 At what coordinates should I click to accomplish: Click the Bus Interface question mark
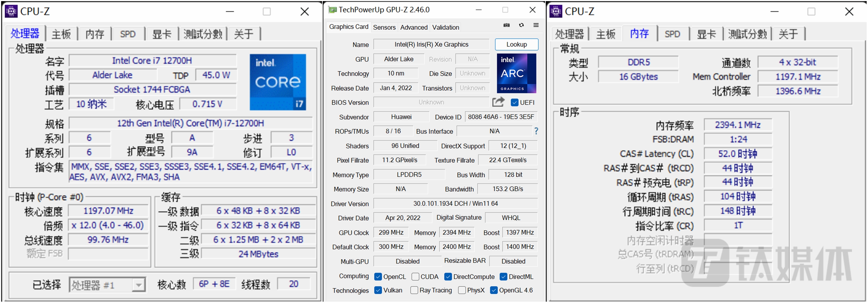click(536, 131)
